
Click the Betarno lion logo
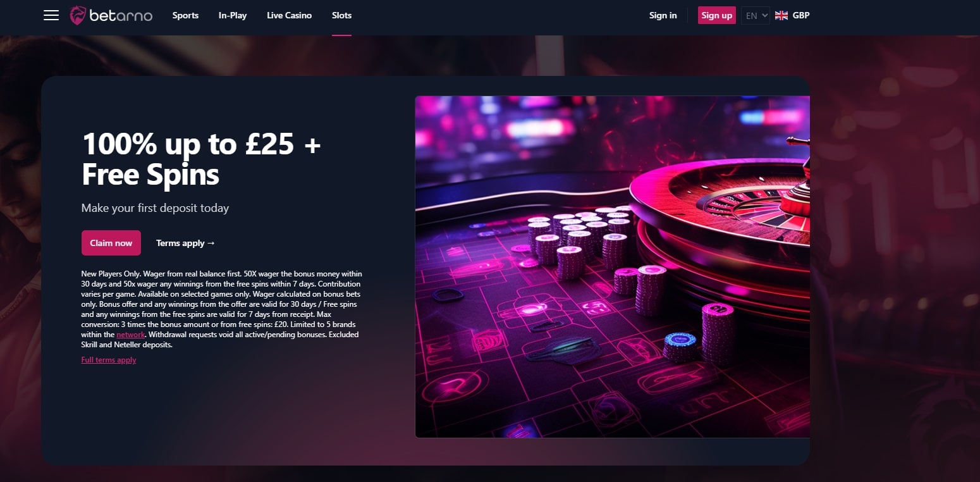pyautogui.click(x=78, y=15)
